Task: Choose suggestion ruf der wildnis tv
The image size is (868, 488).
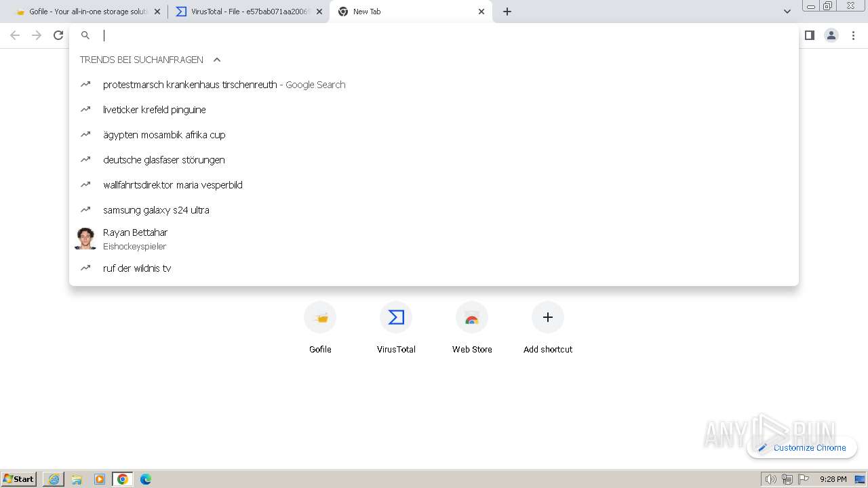Action: click(x=434, y=268)
